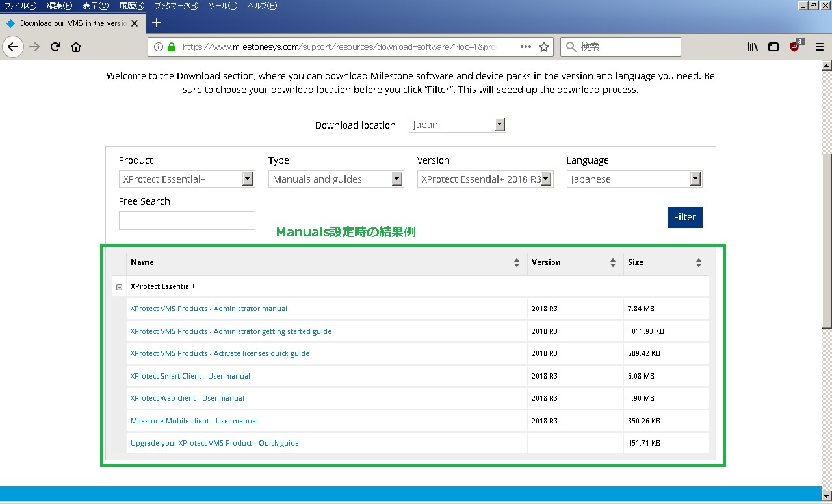
Task: Restore down the browser window
Action: tap(812, 6)
